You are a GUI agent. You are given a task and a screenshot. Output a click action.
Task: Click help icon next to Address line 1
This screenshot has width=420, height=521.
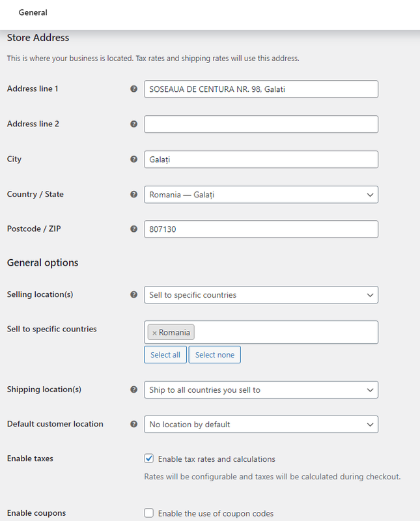click(134, 89)
